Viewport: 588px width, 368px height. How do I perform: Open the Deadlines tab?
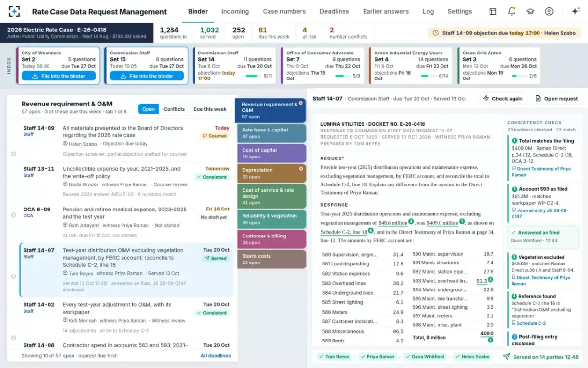(x=334, y=11)
